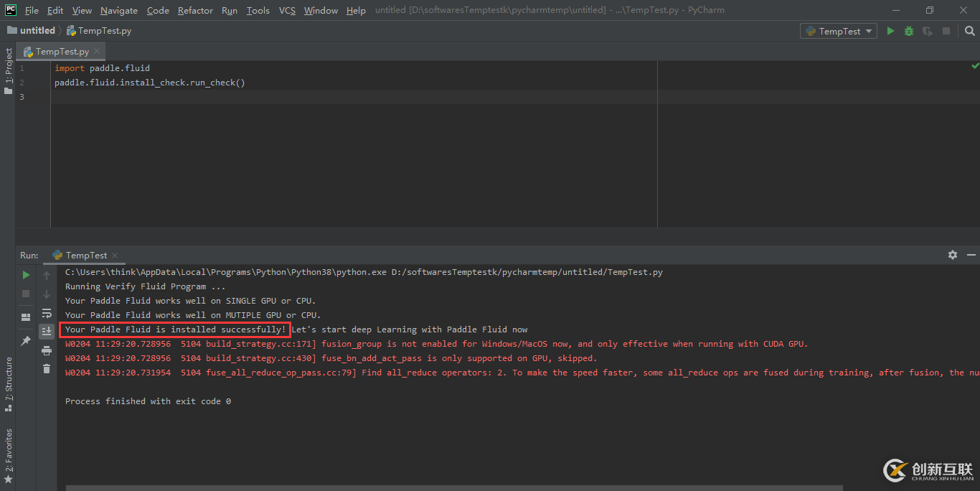Open the File menu

coord(32,10)
